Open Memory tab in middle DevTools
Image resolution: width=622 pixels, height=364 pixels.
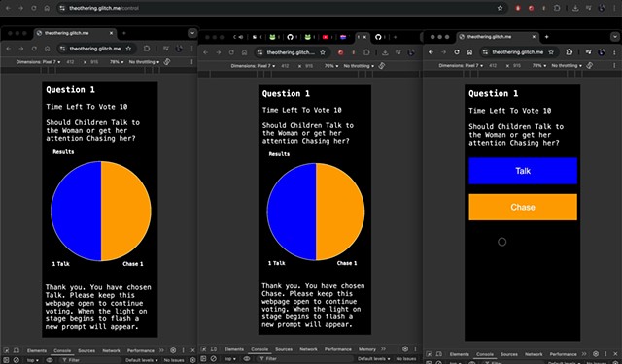(367, 349)
